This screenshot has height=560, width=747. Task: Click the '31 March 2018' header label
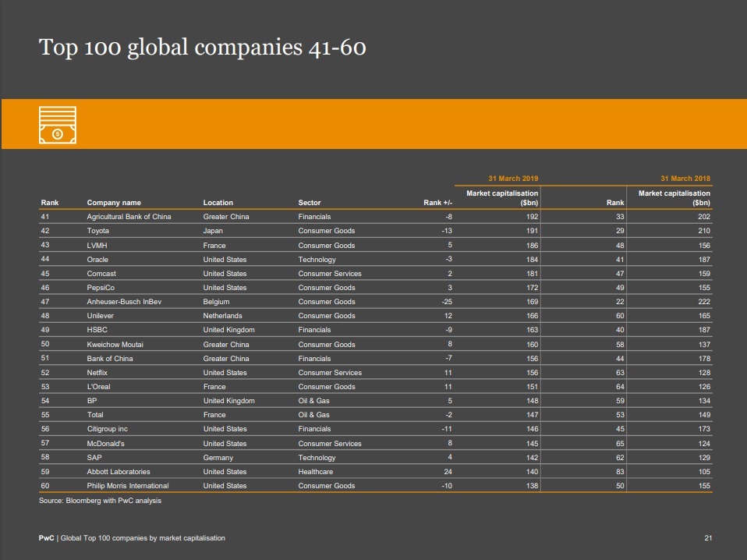click(685, 179)
